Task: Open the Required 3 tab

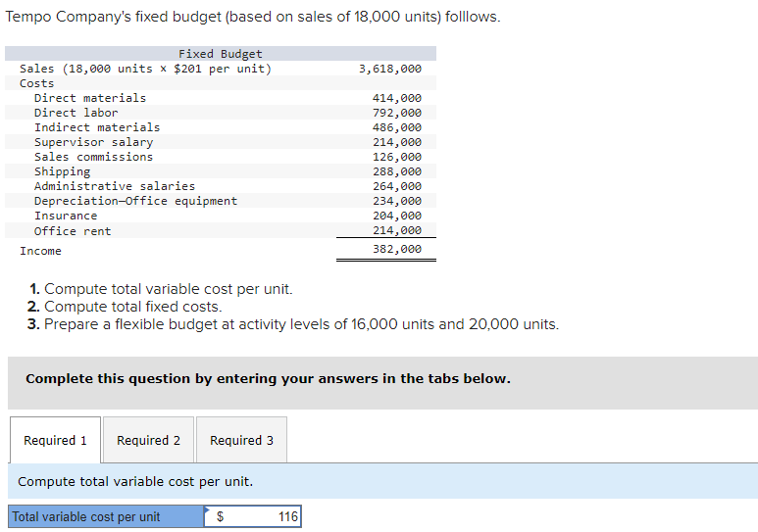Action: coord(241,441)
